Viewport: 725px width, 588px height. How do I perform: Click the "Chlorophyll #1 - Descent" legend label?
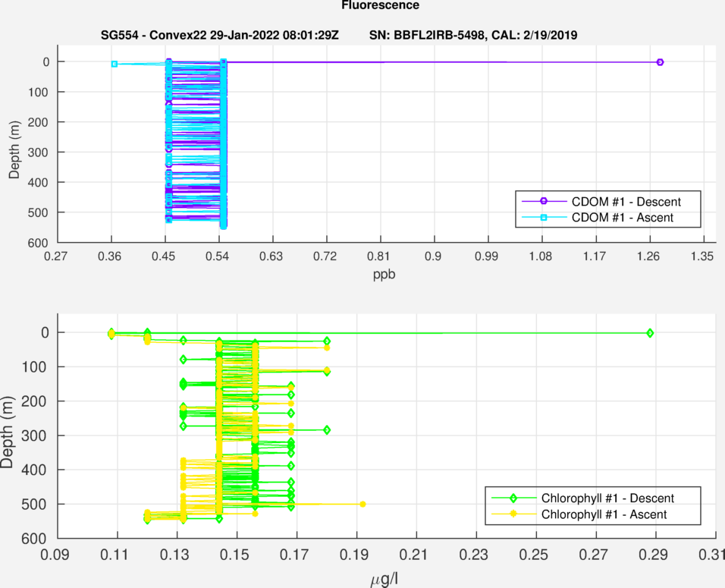tap(607, 498)
